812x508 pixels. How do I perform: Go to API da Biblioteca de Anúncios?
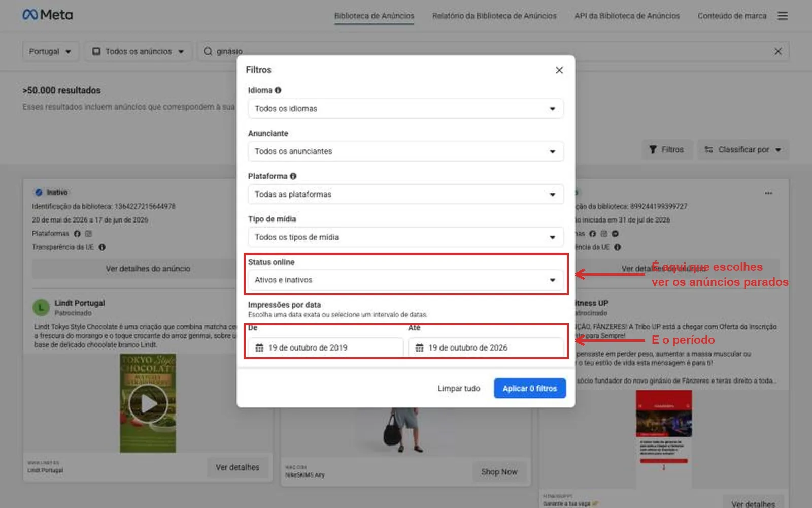(x=627, y=16)
